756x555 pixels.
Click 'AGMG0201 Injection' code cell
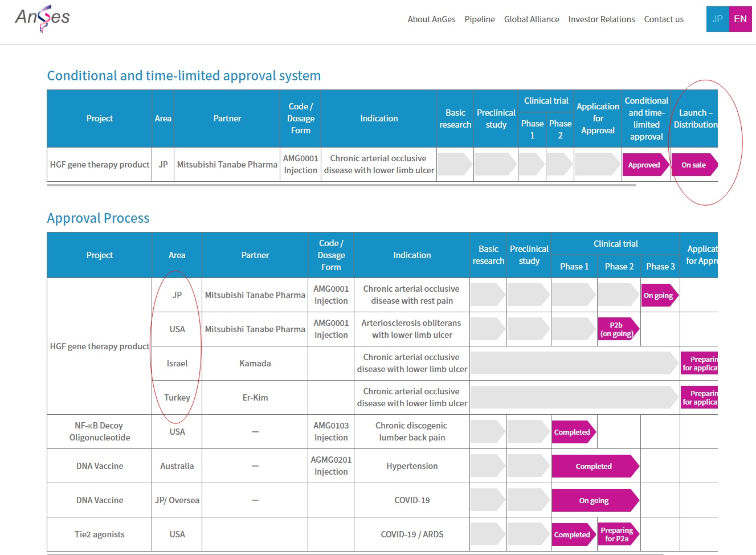point(331,466)
